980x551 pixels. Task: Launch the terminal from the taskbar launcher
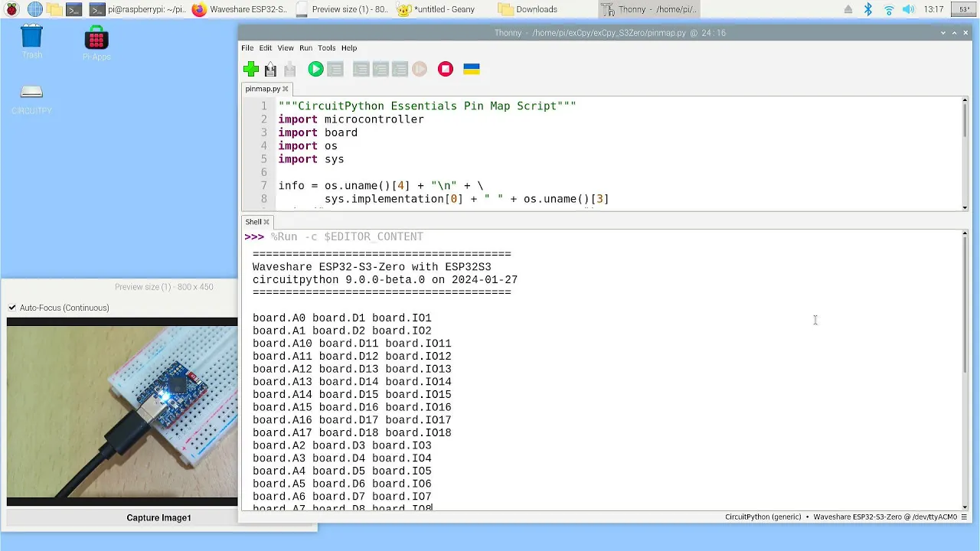(x=74, y=9)
